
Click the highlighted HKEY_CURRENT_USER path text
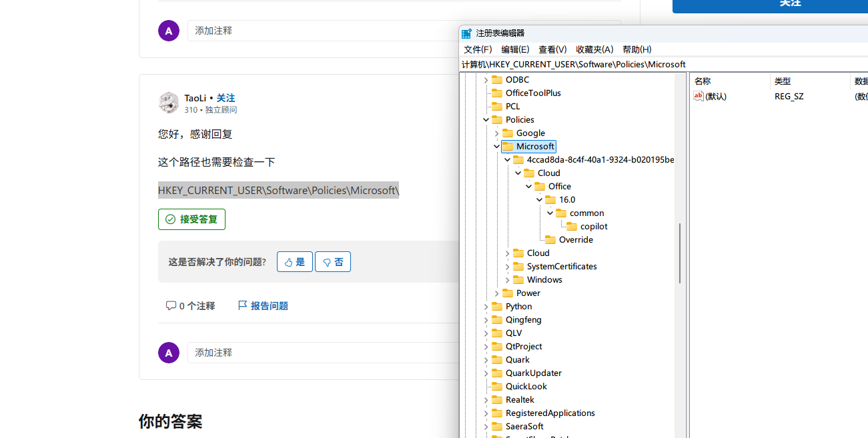278,191
